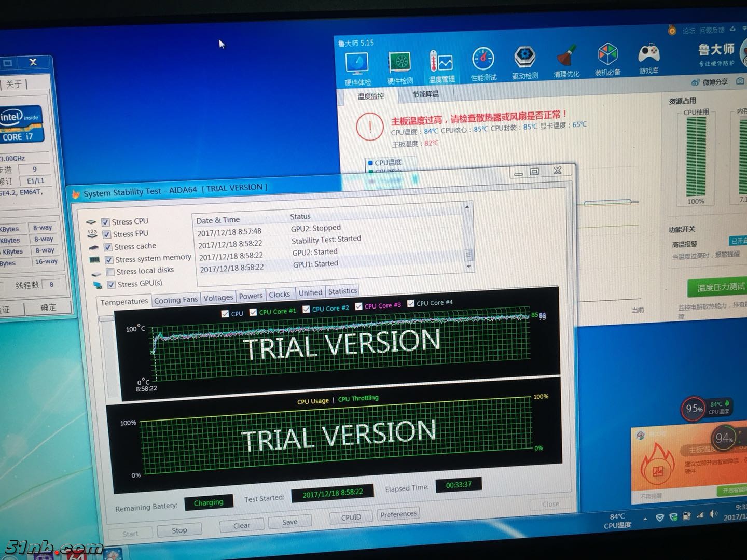Click the 94% circular gauge widget
Viewport: 747px width, 560px height.
pyautogui.click(x=724, y=439)
